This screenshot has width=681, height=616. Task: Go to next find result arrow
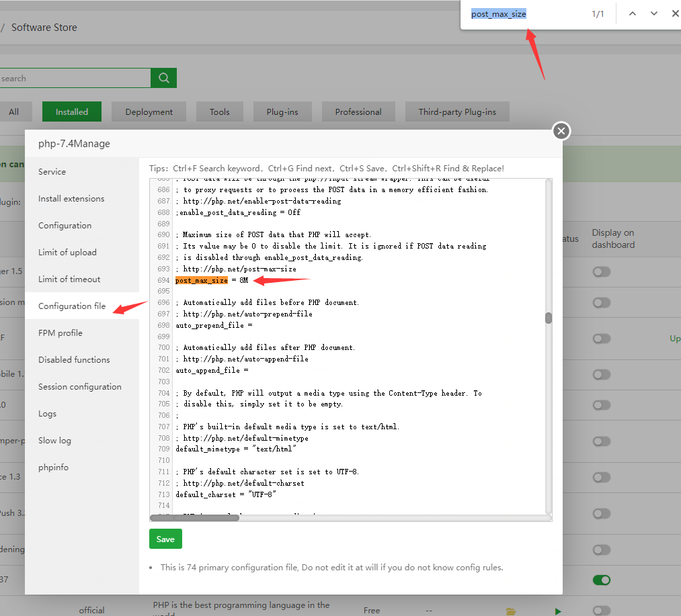click(653, 14)
